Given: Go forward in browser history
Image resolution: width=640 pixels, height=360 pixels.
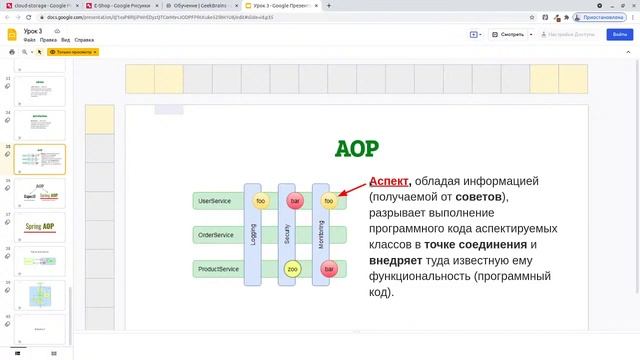Looking at the screenshot, I should (x=18, y=18).
